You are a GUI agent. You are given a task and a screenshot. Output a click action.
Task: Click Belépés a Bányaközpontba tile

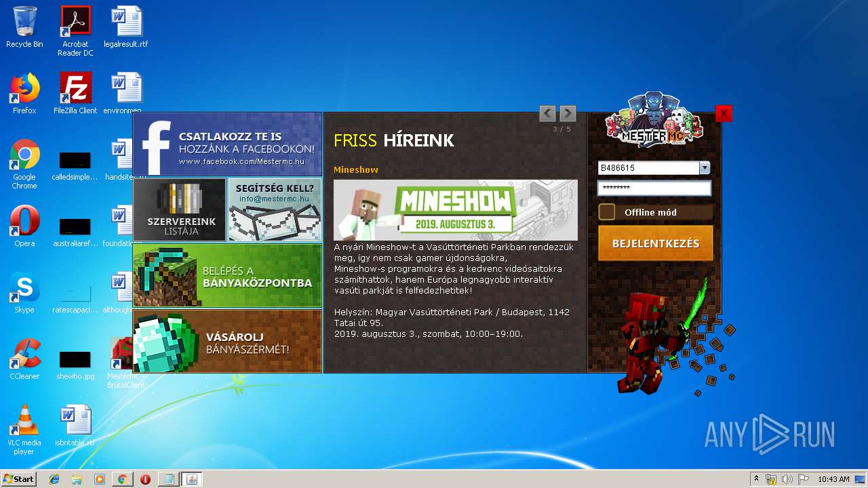227,275
